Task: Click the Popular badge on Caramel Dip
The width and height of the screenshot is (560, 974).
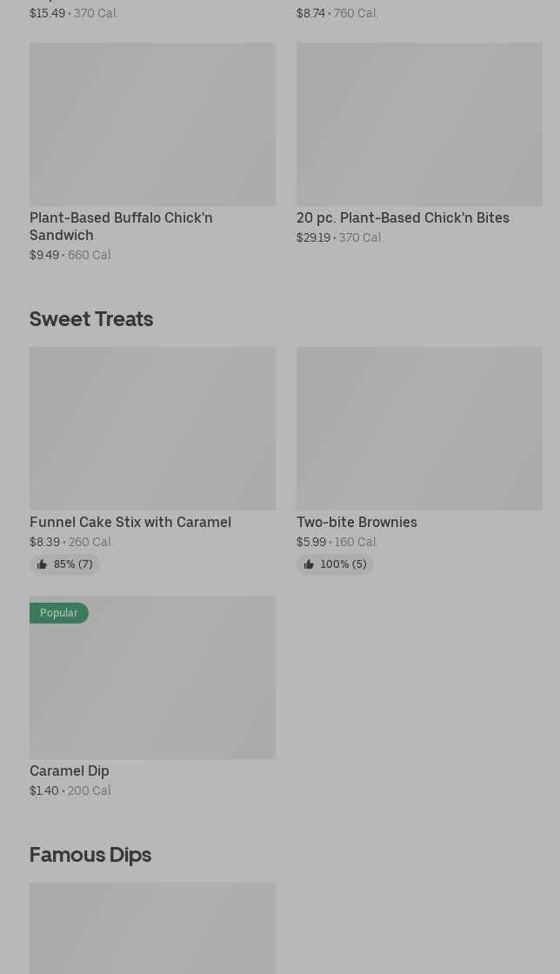Action: [x=58, y=613]
